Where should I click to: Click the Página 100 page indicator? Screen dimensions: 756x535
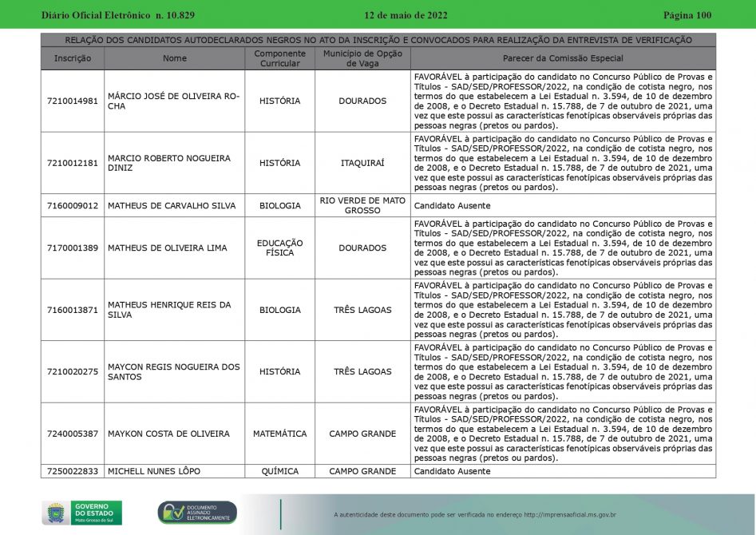(687, 15)
